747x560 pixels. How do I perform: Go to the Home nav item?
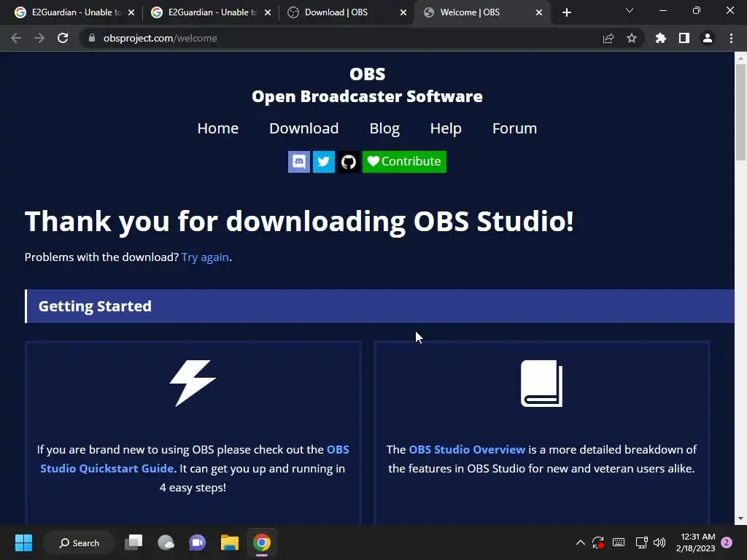coord(217,128)
